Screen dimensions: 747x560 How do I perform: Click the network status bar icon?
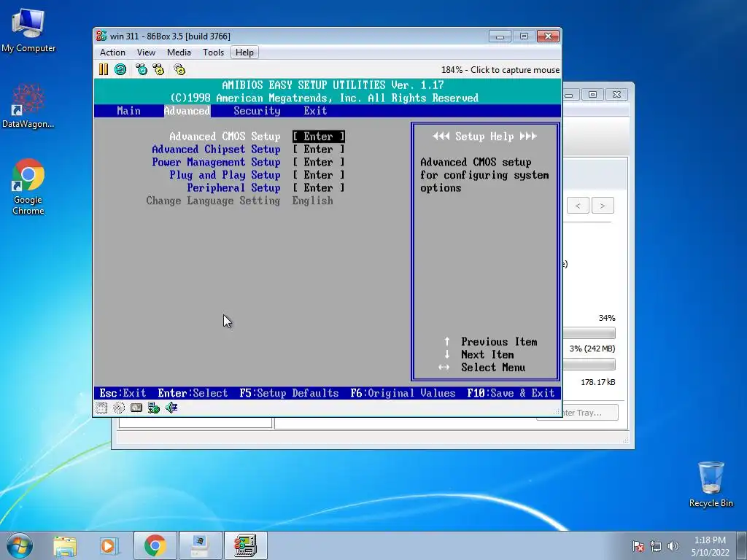tap(153, 408)
